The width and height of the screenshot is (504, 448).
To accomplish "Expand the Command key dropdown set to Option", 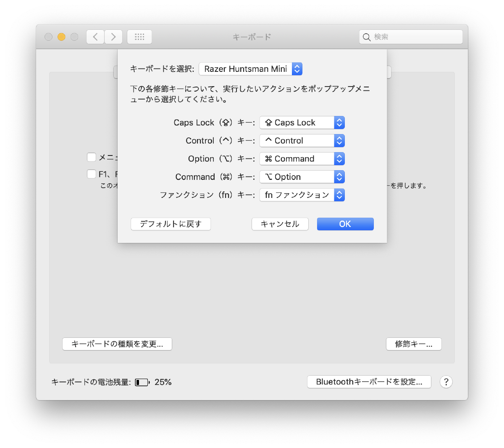I will (302, 177).
